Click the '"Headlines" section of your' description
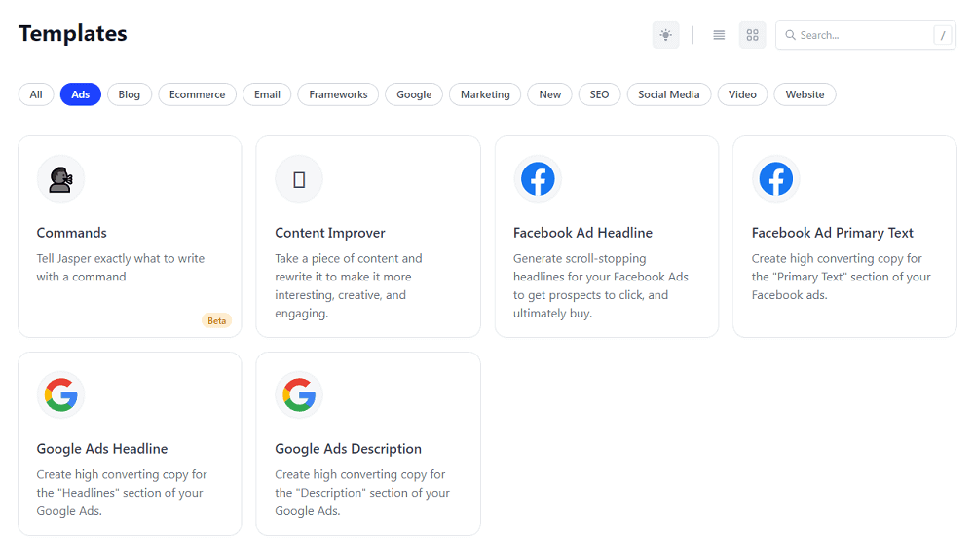 (x=130, y=493)
